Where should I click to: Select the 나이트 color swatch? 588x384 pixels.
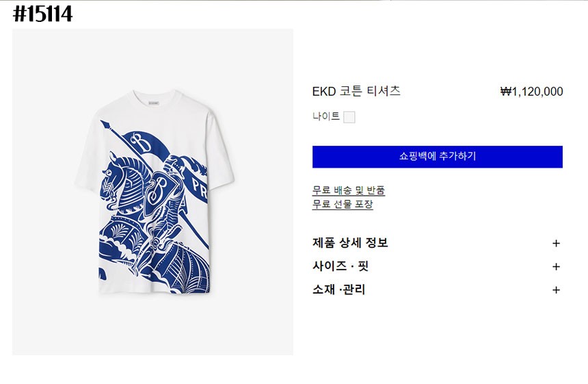tap(349, 117)
